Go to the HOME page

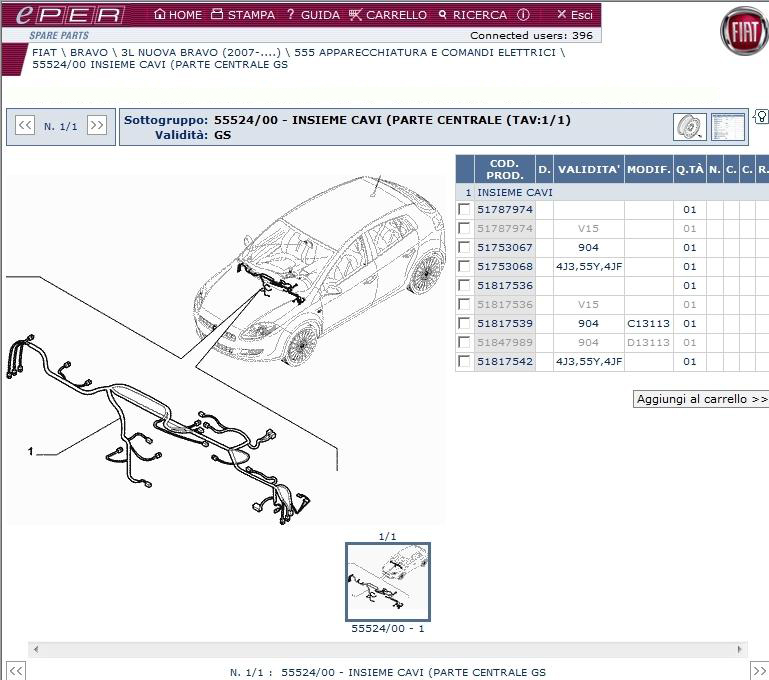click(177, 15)
